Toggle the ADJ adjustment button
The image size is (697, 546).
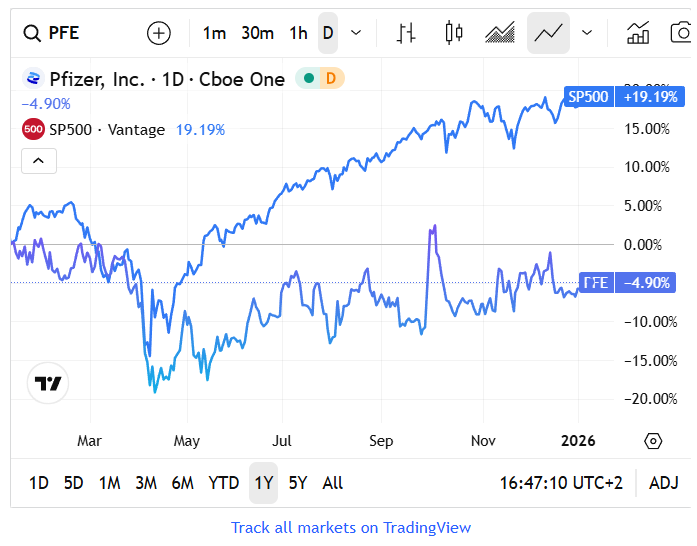(x=663, y=483)
